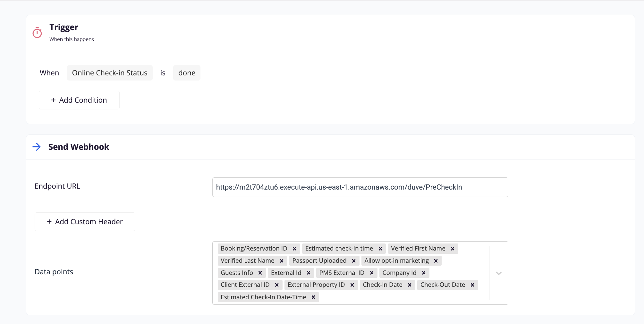
Task: Remove the Estimated check-in time tag
Action: (x=380, y=249)
